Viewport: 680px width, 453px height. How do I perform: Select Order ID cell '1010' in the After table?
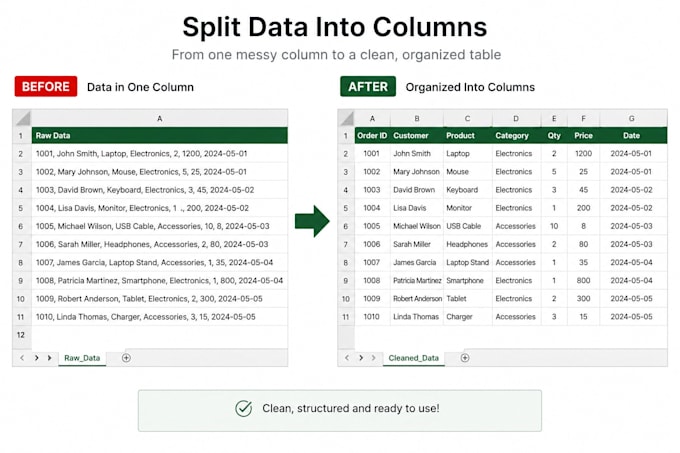click(372, 317)
